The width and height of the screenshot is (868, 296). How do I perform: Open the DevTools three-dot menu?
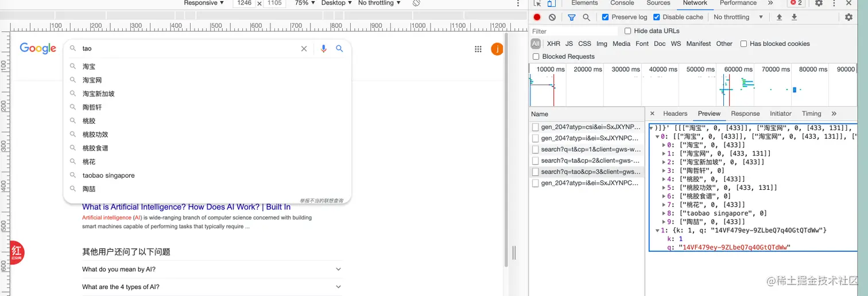(x=834, y=3)
